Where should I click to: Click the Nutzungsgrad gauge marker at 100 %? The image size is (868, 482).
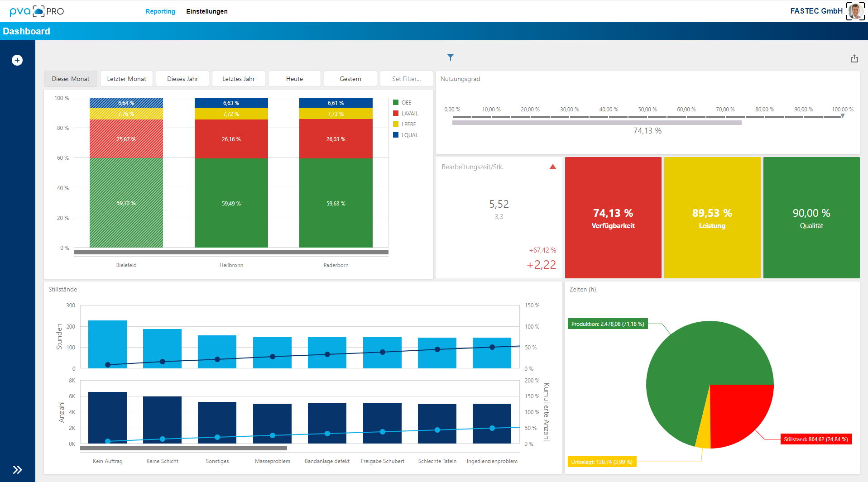click(x=843, y=116)
